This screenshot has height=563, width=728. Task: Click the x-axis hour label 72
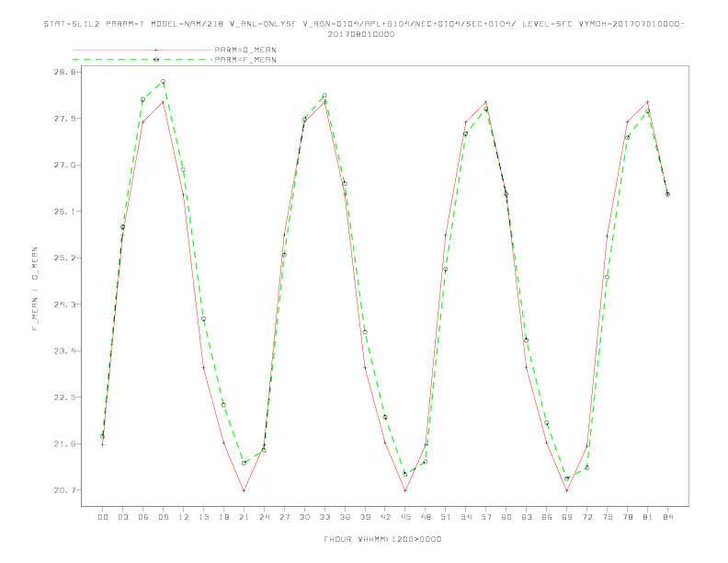[x=586, y=517]
